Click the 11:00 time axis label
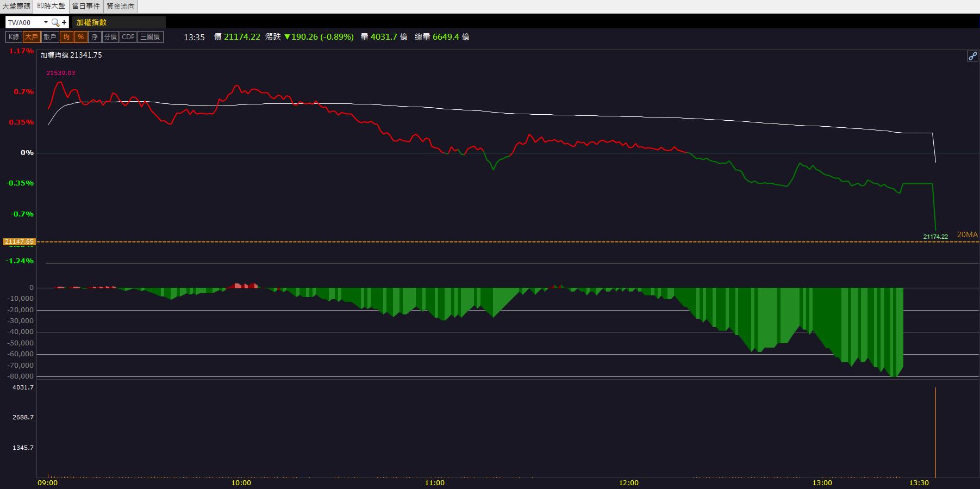The image size is (980, 489). coord(435,482)
